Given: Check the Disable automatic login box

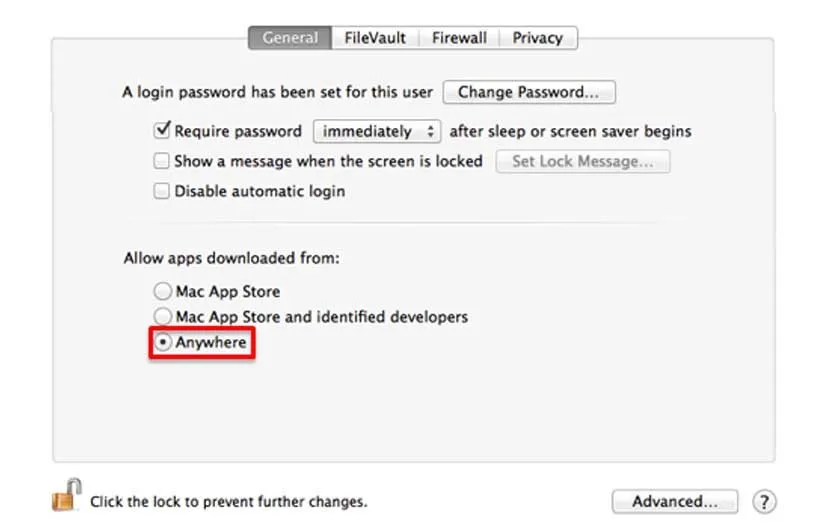Looking at the screenshot, I should point(162,191).
